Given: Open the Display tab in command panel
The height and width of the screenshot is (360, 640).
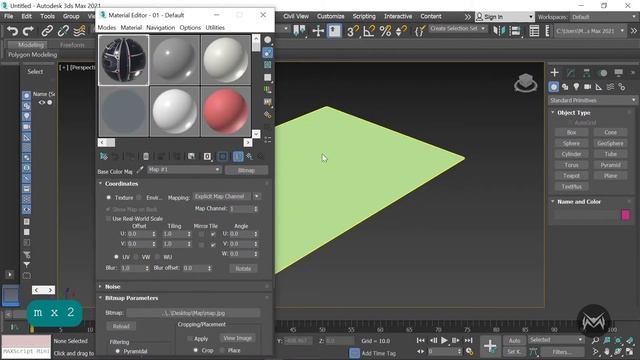Looking at the screenshot, I should tap(619, 73).
